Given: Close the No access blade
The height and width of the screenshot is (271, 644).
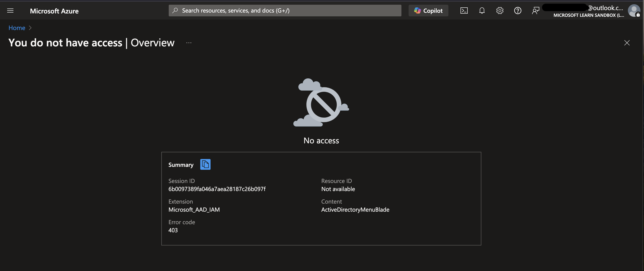Looking at the screenshot, I should tap(627, 43).
